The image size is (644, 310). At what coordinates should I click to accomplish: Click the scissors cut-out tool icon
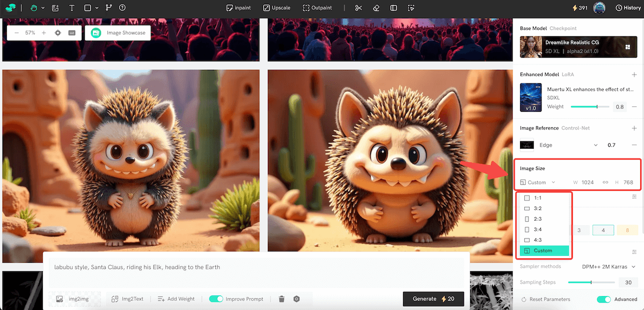(358, 8)
